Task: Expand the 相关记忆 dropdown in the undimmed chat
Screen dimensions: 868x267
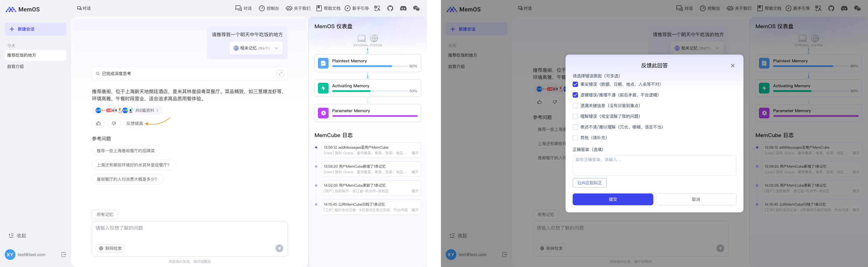Action: point(276,48)
